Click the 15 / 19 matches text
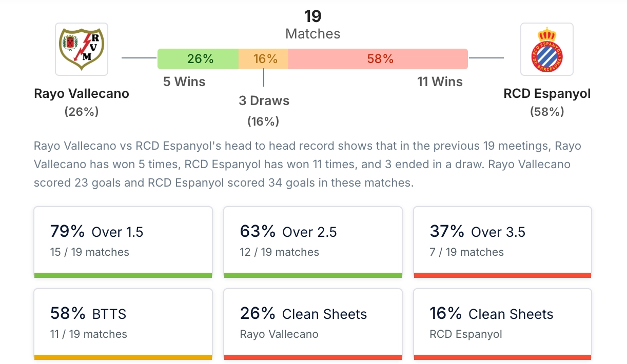 pyautogui.click(x=90, y=252)
